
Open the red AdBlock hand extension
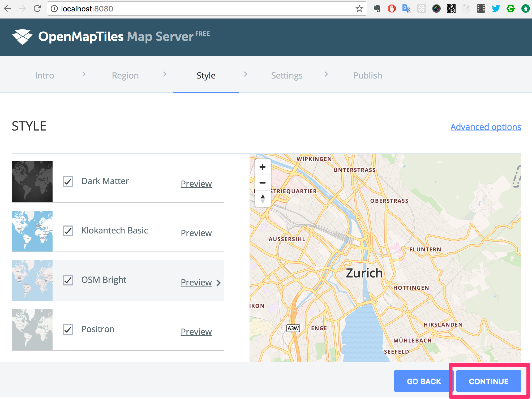392,9
